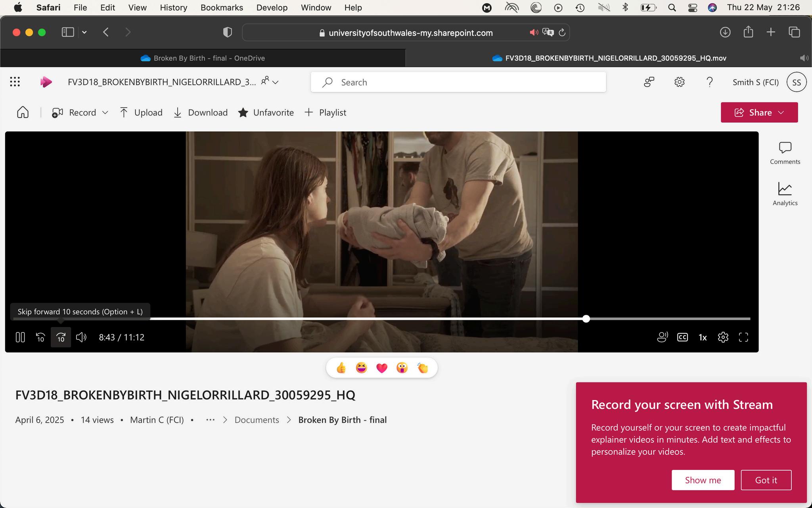The width and height of the screenshot is (812, 508).
Task: Click the video settings gear icon
Action: tap(723, 337)
